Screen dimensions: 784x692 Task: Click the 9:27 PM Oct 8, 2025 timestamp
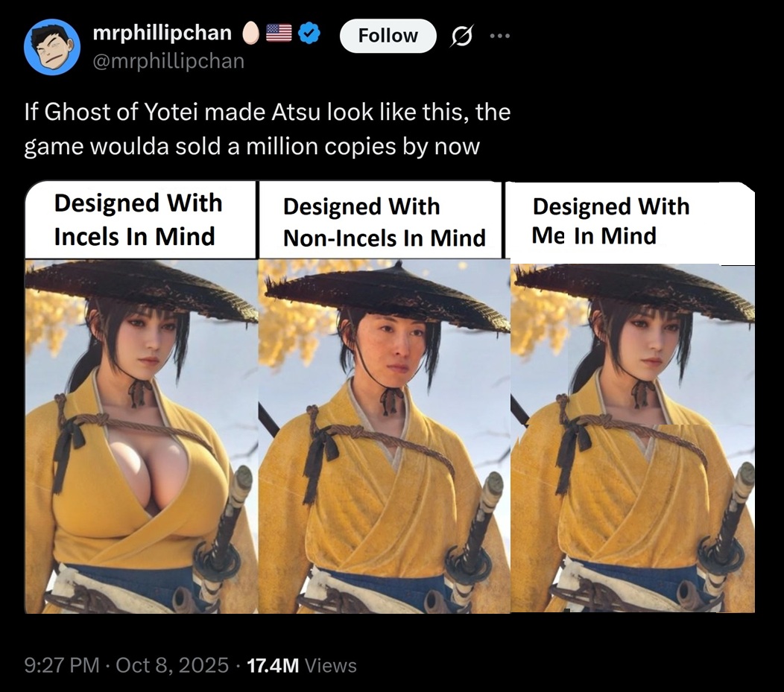(127, 665)
